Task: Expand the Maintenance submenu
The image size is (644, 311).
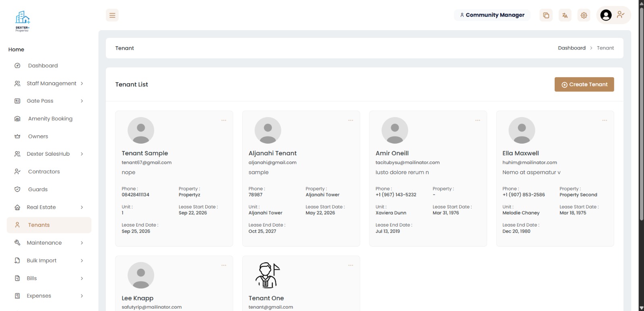Action: pyautogui.click(x=82, y=243)
